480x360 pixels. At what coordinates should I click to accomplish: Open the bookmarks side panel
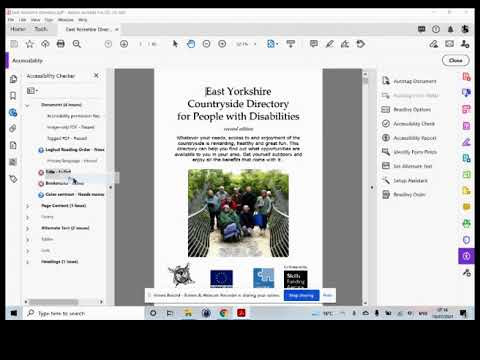tap(13, 96)
